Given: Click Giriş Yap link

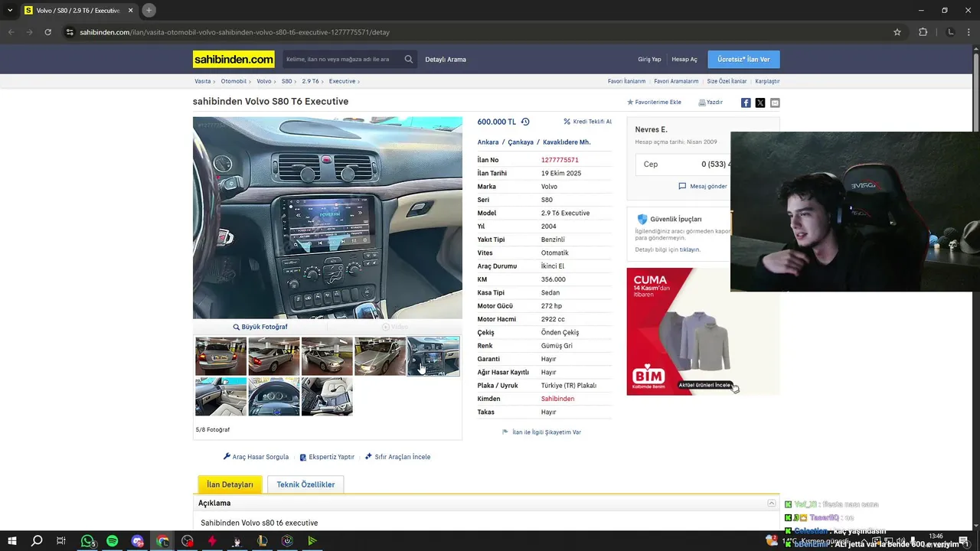Looking at the screenshot, I should pos(649,59).
